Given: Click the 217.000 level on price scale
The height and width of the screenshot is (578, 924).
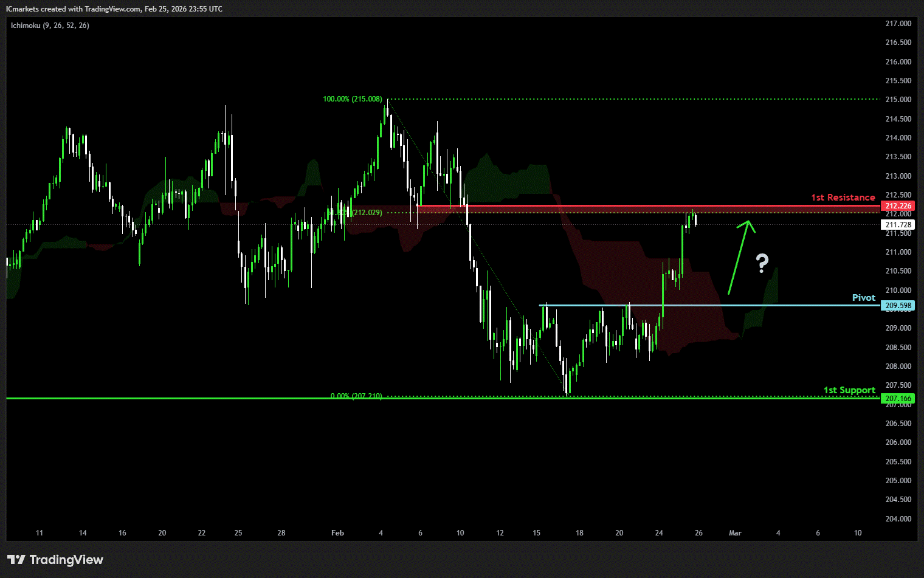Looking at the screenshot, I should tap(898, 24).
